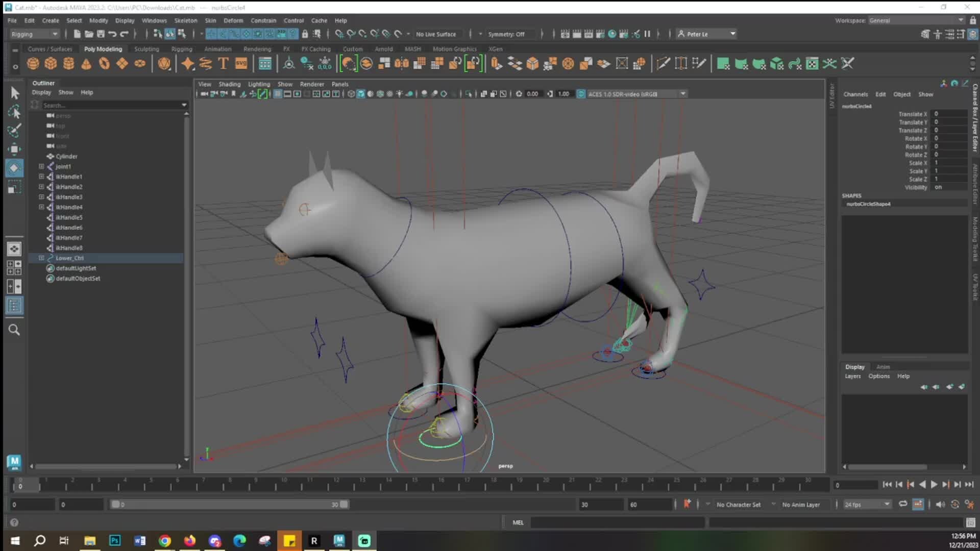Expand the Lower_Ctrl node in the Outliner
The height and width of the screenshot is (551, 980).
point(41,258)
